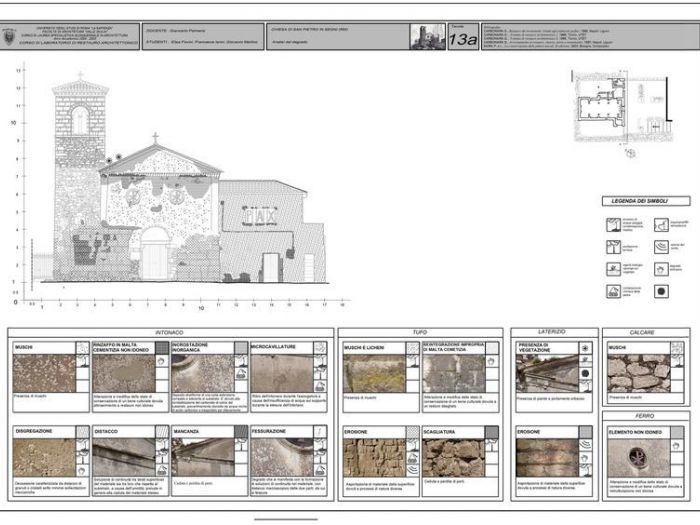Click the dark grey swatch on the SCAGLIATURA card
Image resolution: width=700 pixels, height=525 pixels.
[492, 432]
